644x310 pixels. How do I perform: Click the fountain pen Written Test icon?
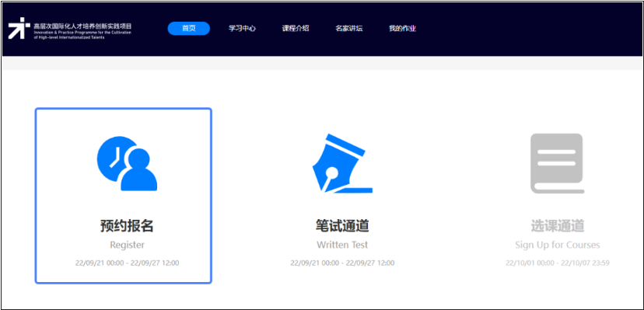[x=341, y=163]
